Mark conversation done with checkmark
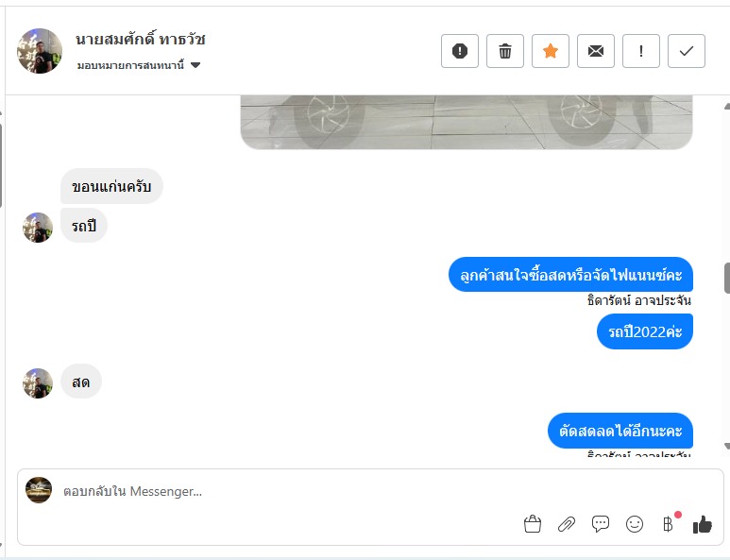The width and height of the screenshot is (730, 560). pos(687,51)
